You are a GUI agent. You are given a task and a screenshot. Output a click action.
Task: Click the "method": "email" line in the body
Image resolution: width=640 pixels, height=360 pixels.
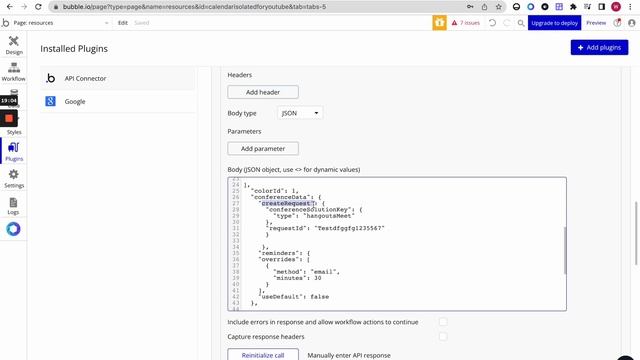(x=306, y=271)
